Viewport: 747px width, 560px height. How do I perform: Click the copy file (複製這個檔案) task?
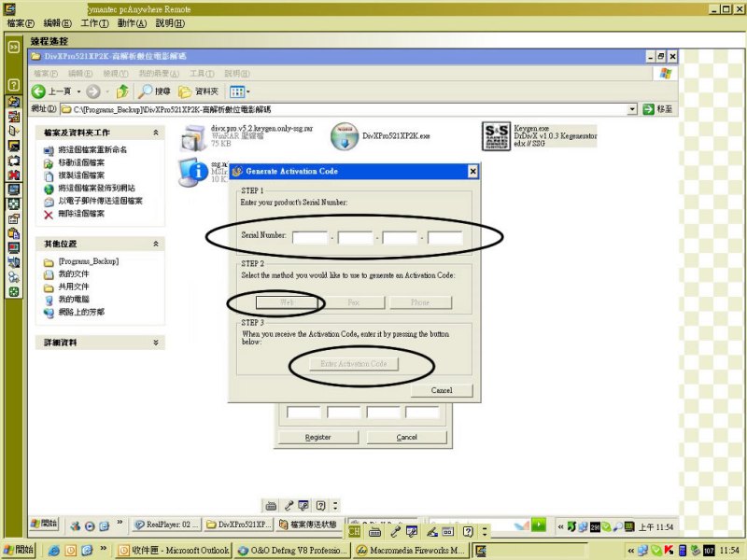click(81, 175)
